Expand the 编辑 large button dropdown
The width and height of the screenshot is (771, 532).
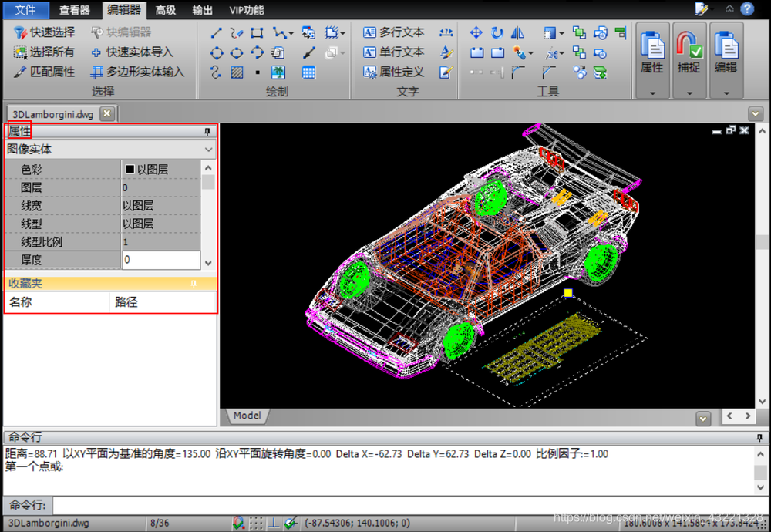point(726,93)
